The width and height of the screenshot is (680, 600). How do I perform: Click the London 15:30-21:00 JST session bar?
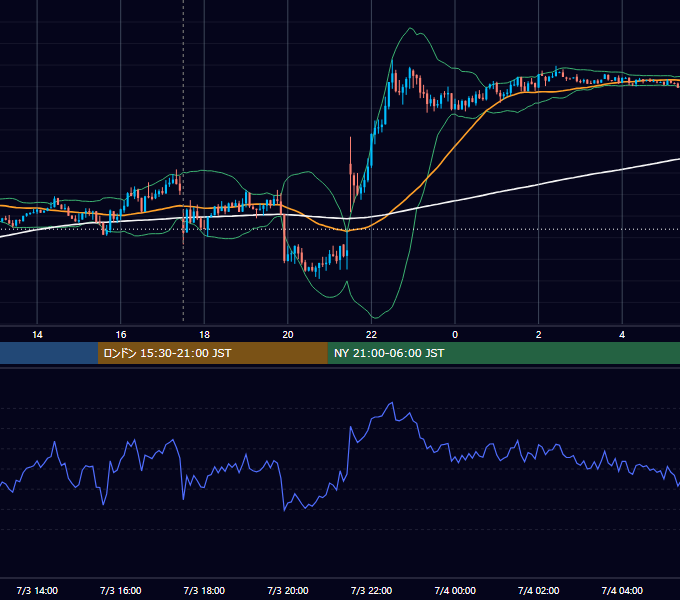coord(212,353)
